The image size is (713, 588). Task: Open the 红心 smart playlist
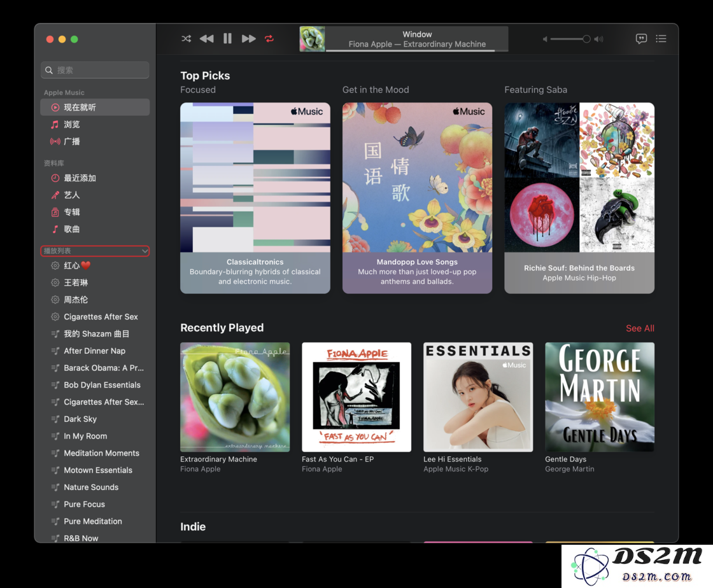pyautogui.click(x=95, y=265)
